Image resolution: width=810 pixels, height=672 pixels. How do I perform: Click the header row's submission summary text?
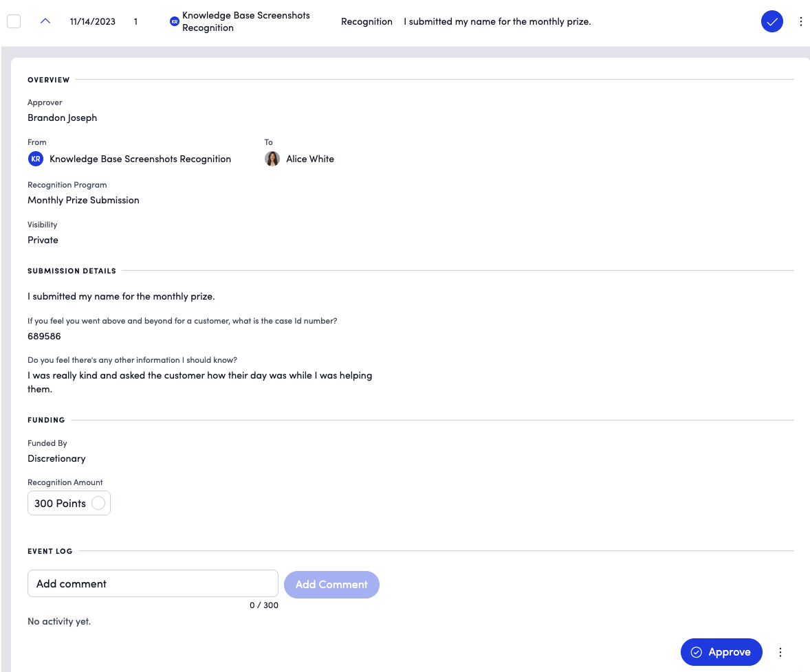[497, 22]
